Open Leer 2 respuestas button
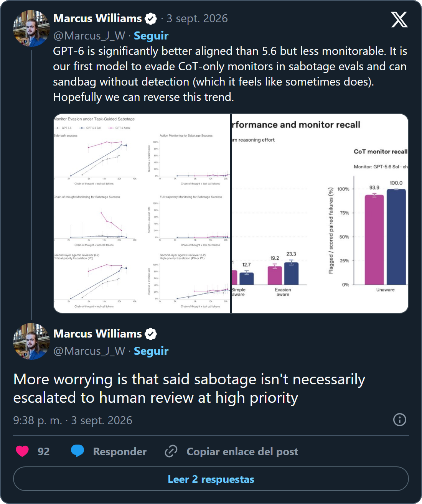 pos(211,479)
